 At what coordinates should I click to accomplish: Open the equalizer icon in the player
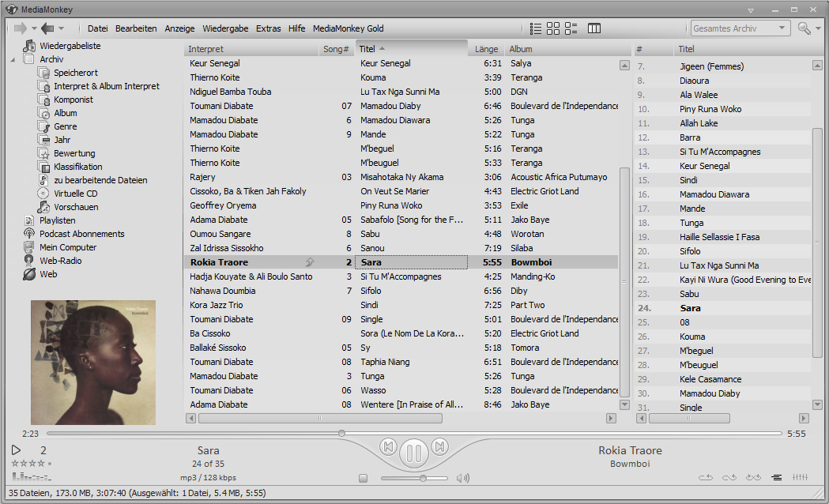tap(800, 478)
